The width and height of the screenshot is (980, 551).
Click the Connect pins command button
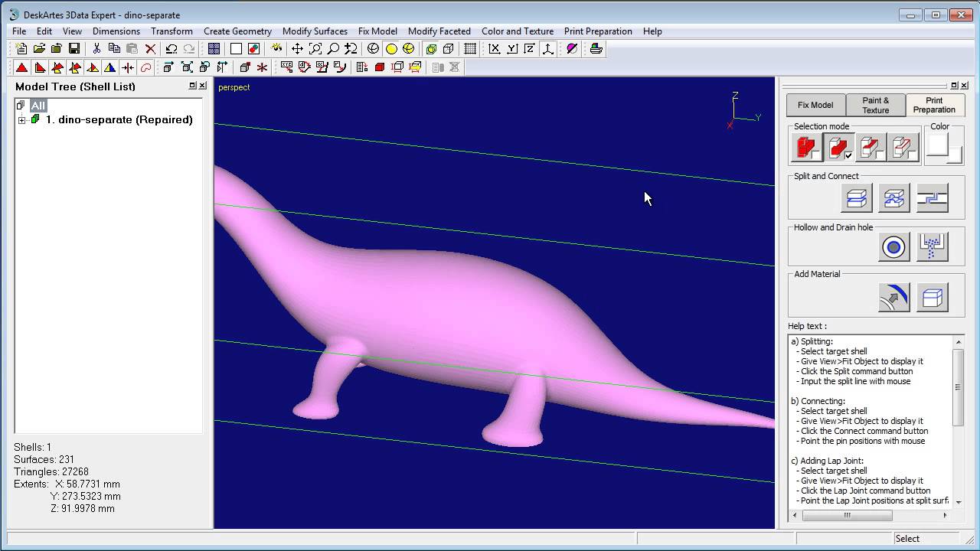(x=893, y=198)
